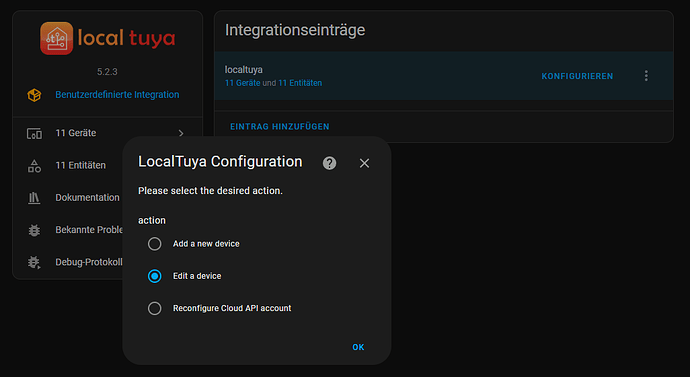
Task: Open the Bekannte Probleme sidebar entry
Action: (x=68, y=230)
